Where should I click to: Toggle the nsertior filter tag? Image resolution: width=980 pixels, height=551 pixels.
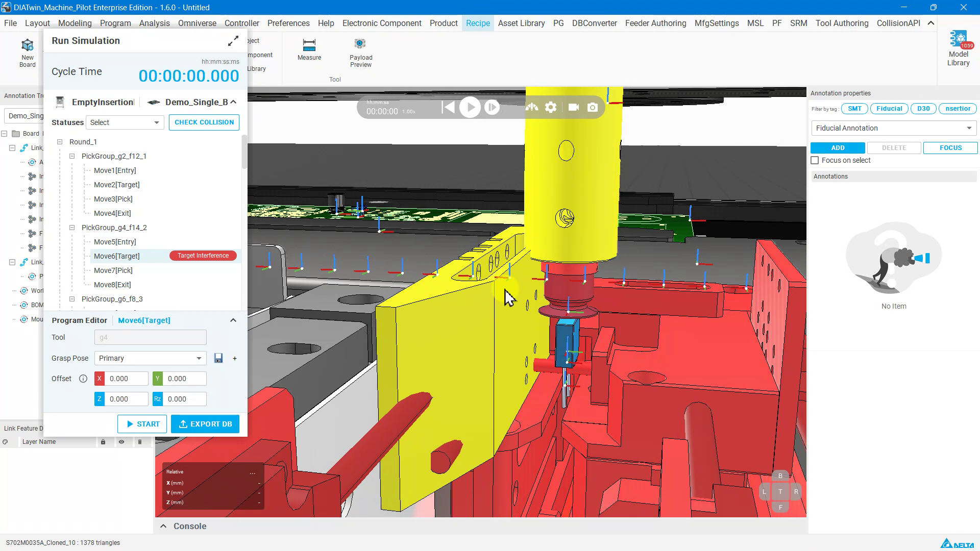(x=958, y=109)
